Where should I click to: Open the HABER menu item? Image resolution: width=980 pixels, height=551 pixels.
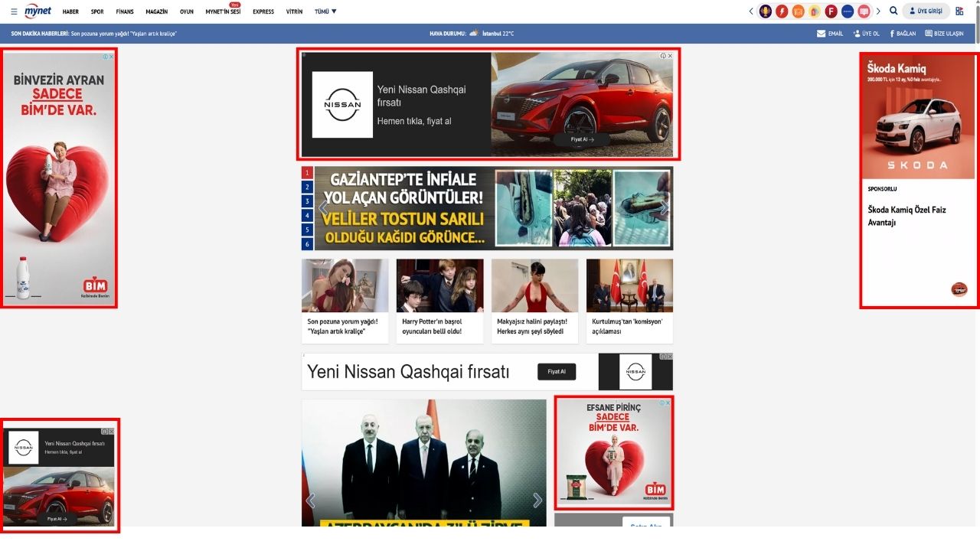(70, 11)
